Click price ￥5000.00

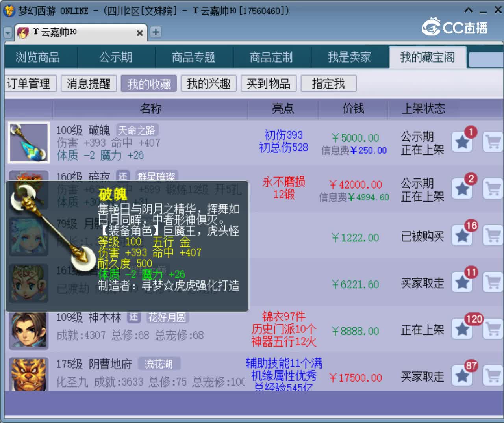click(355, 138)
